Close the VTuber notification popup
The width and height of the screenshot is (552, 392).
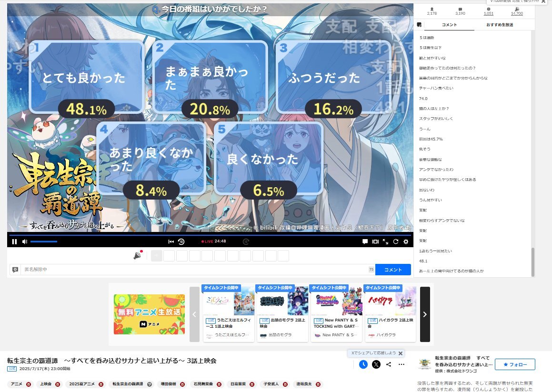[x=543, y=1]
